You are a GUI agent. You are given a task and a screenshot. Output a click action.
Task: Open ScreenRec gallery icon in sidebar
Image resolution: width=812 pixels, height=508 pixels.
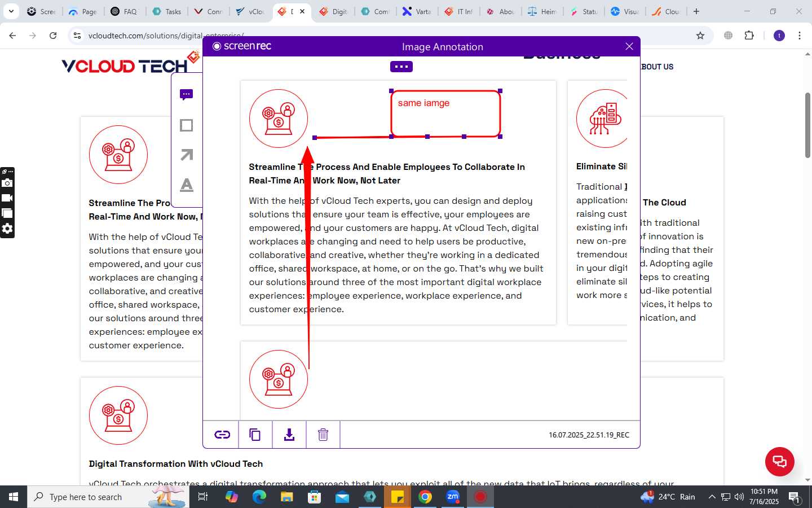click(x=7, y=213)
